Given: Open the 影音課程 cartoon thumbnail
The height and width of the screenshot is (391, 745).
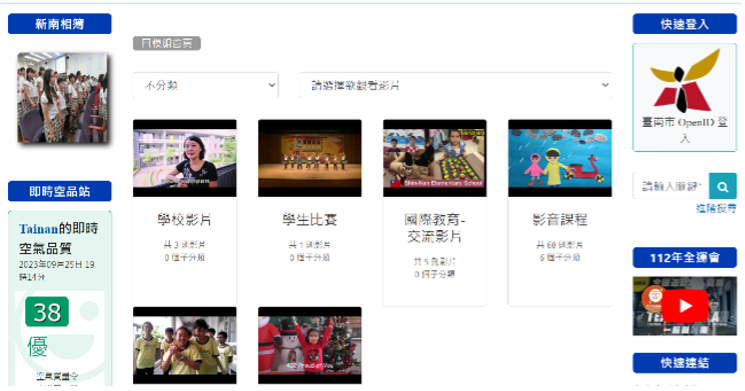Looking at the screenshot, I should (x=560, y=158).
